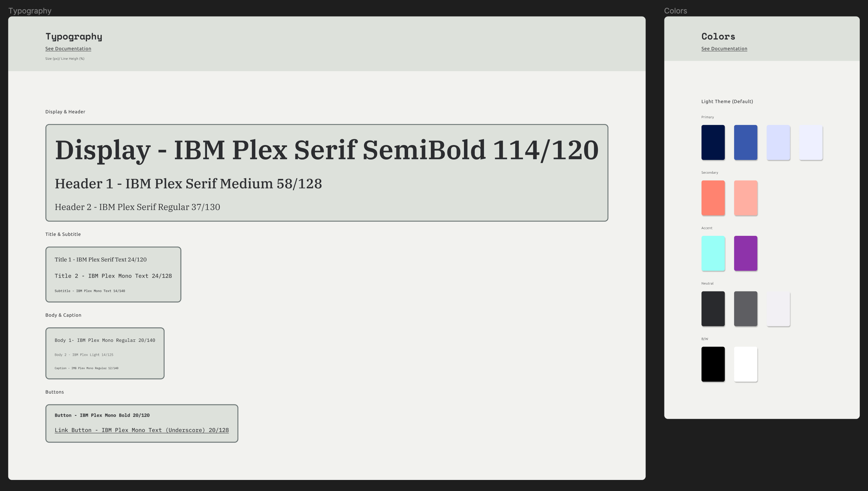Select the dark charcoal Neutral swatch
The image size is (868, 491).
pyautogui.click(x=713, y=309)
